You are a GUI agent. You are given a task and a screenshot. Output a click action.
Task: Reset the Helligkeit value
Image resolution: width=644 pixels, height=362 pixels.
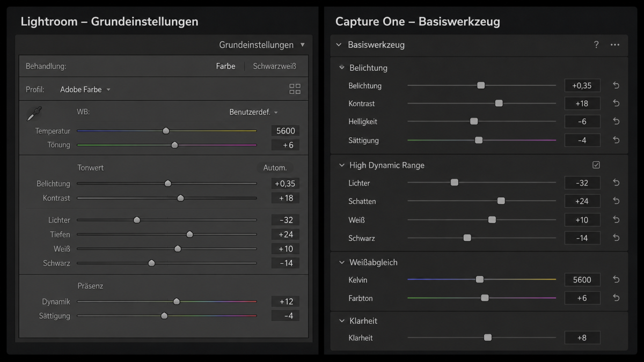point(616,122)
